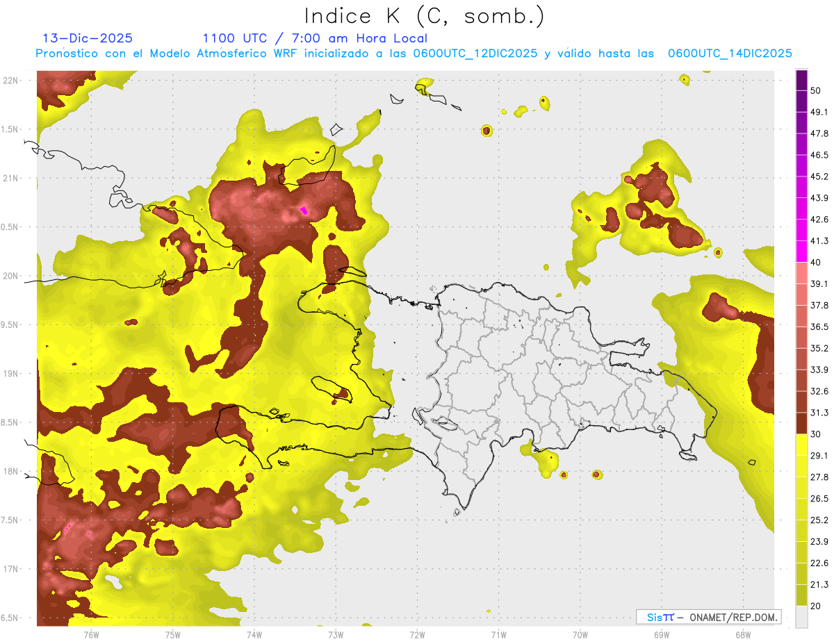Click the legend value "35.2"
This screenshot has width=834, height=644.
(x=820, y=348)
